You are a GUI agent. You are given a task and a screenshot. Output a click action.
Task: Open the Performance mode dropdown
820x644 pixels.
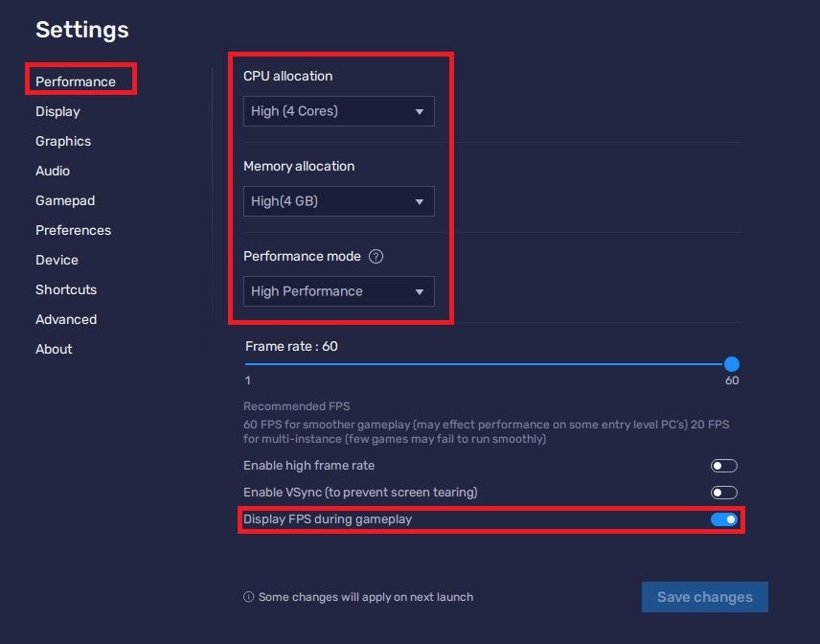tap(338, 291)
